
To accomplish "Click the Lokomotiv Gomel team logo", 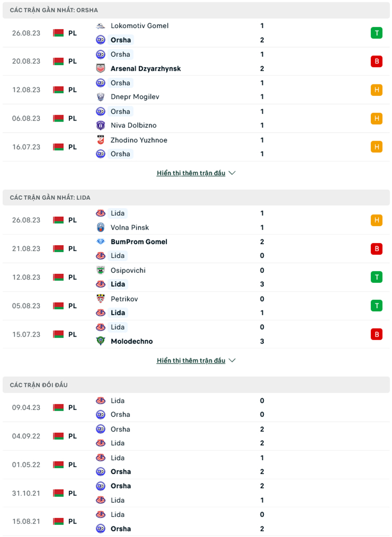I will point(101,26).
